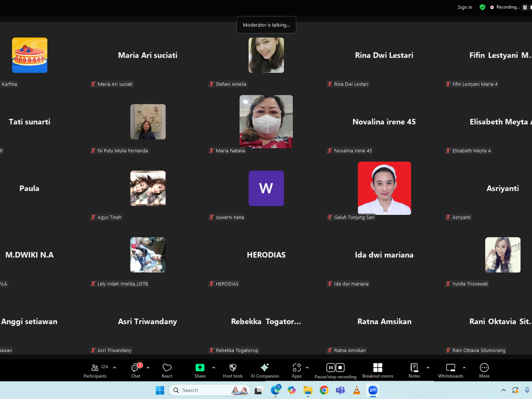Screen dimensions: 532x399
Task: Click the Sign in link
Action: [x=464, y=7]
